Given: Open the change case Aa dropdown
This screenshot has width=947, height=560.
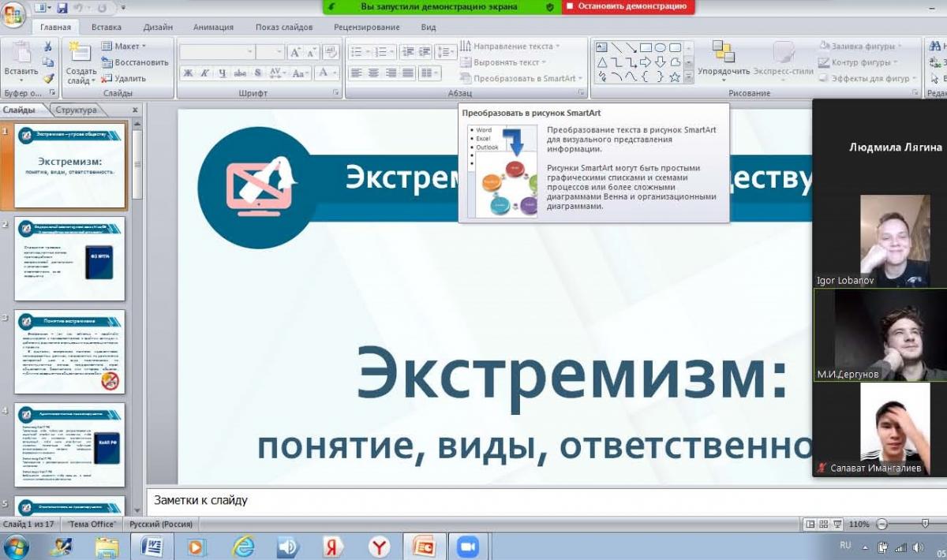Looking at the screenshot, I should [300, 73].
